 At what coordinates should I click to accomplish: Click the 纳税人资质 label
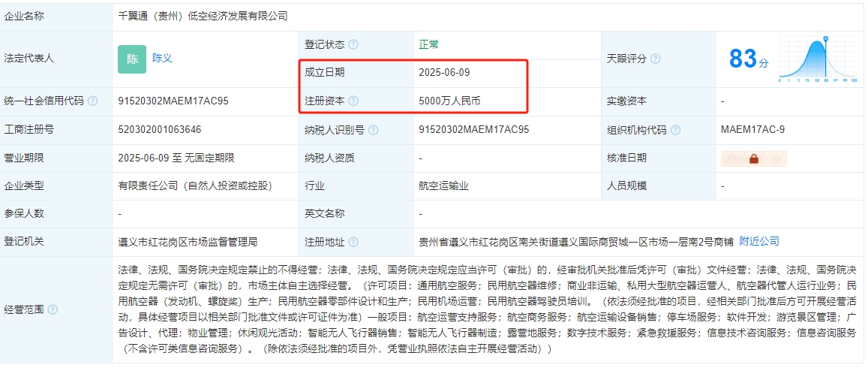[x=329, y=158]
